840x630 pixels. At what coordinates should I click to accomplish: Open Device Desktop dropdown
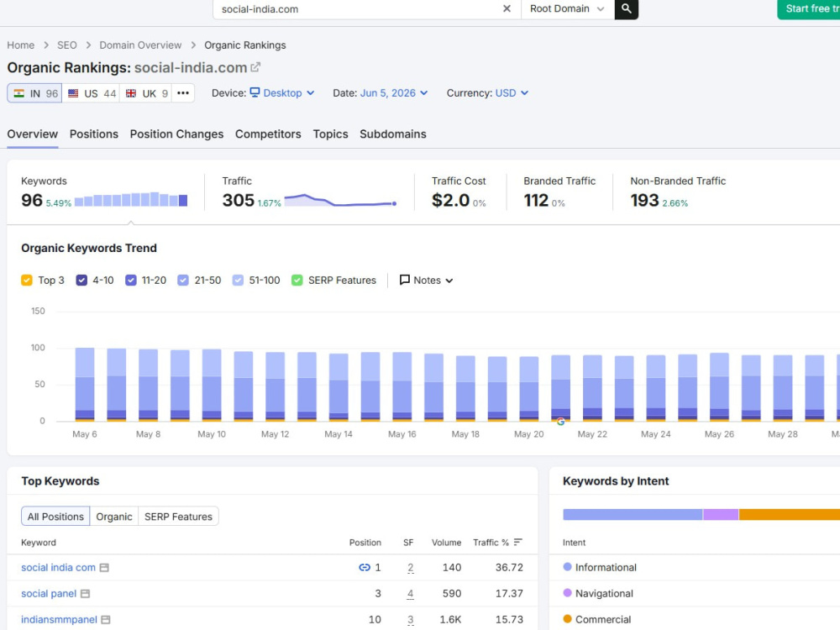(281, 93)
